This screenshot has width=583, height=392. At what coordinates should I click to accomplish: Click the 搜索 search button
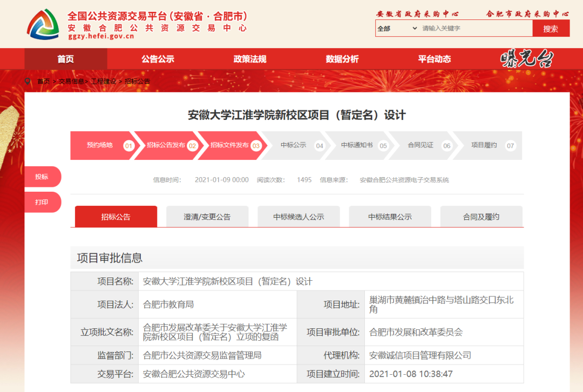(x=551, y=28)
